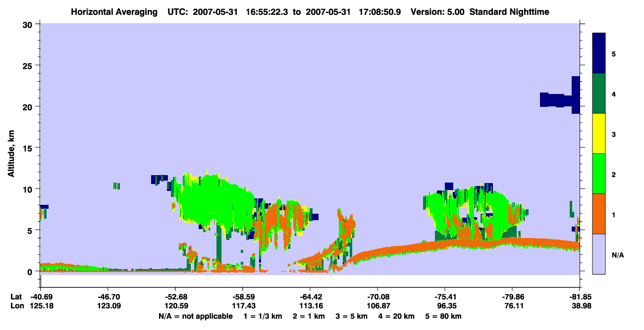
Task: Click the 'Lat' axis row label
Action: click(16, 297)
